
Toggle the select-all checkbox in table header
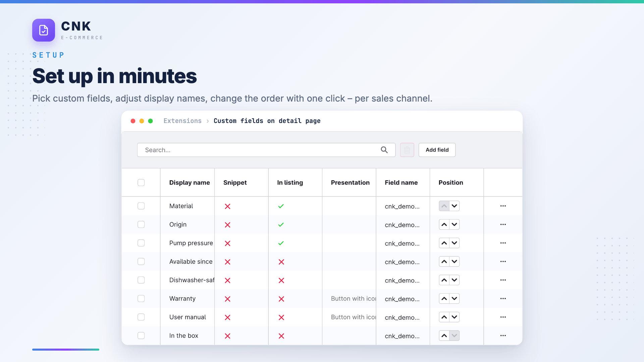[x=141, y=182]
